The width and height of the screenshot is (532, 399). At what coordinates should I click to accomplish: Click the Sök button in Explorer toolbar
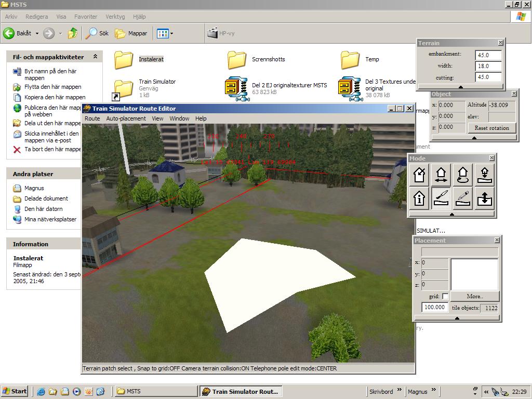[97, 33]
